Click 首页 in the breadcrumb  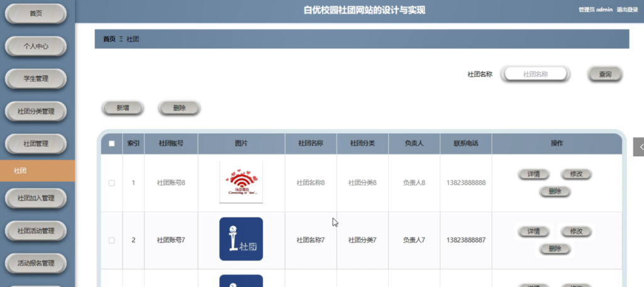coord(109,39)
